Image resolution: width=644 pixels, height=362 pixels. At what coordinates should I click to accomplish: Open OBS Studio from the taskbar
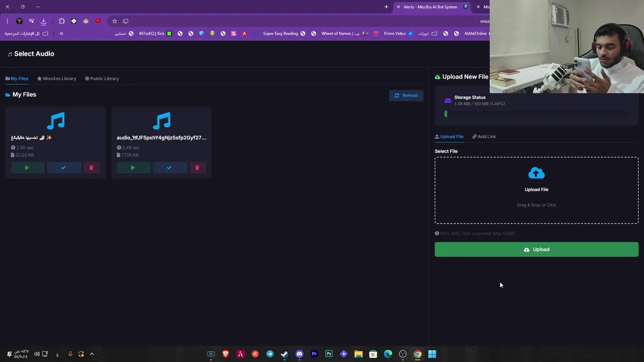(403, 354)
